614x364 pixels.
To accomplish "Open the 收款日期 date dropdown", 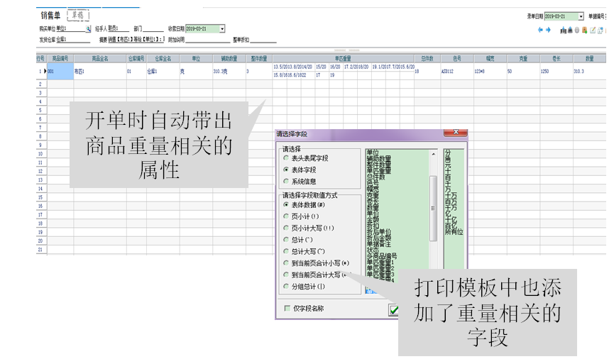I will pyautogui.click(x=222, y=29).
